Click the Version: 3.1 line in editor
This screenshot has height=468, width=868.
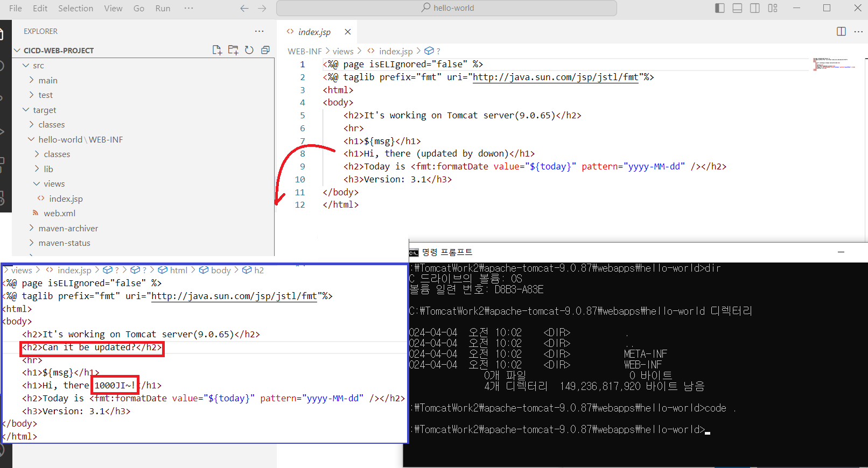click(x=397, y=179)
